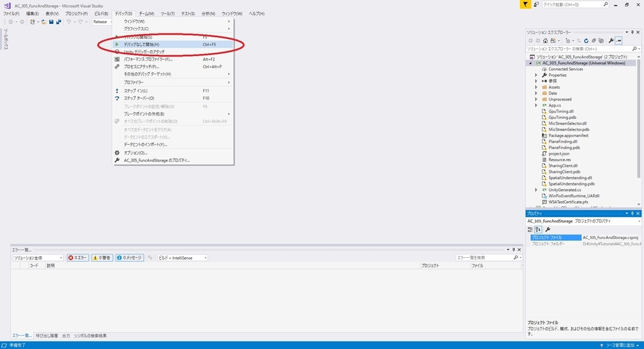Screen dimensions: 644x349
Task: Click the Refresh icon in Solution Explorer
Action: point(586,41)
